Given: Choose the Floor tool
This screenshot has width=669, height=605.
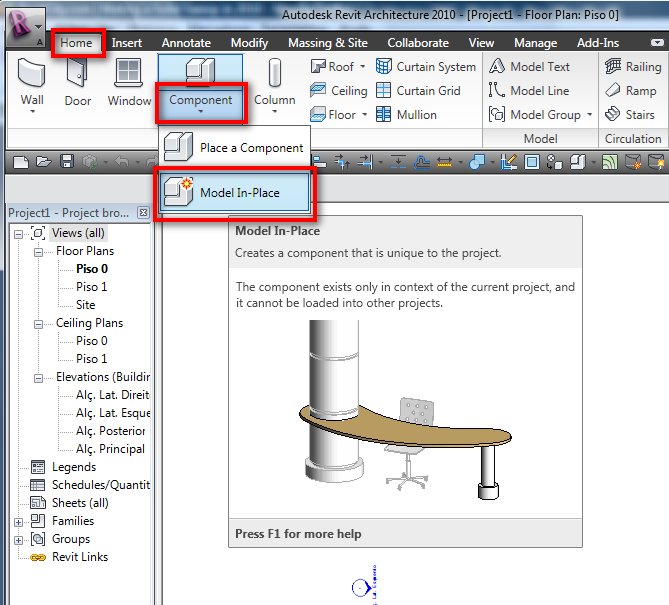Looking at the screenshot, I should [x=333, y=114].
